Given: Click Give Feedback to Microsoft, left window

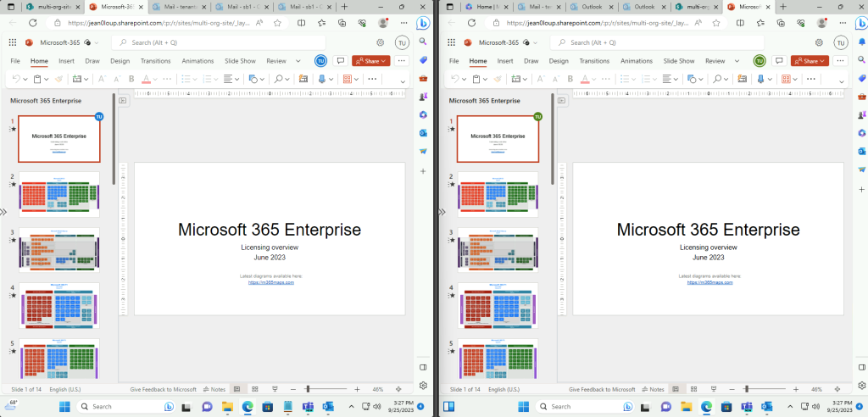Looking at the screenshot, I should tap(164, 389).
